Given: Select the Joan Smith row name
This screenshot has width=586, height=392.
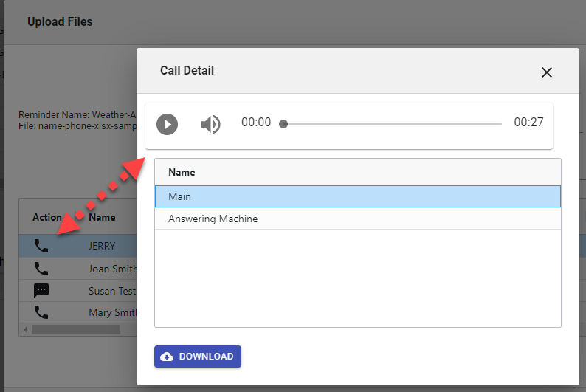Looking at the screenshot, I should (x=111, y=269).
